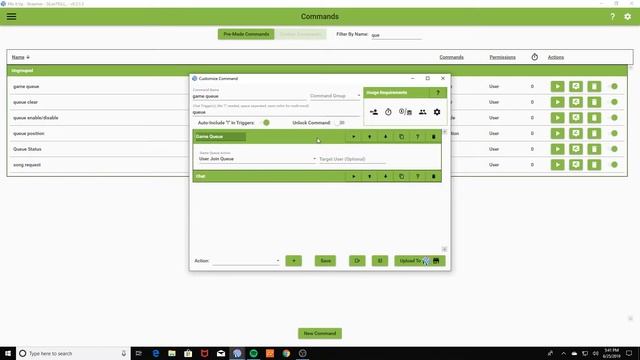Open the Windows Start menu
The height and width of the screenshot is (360, 640).
8,353
